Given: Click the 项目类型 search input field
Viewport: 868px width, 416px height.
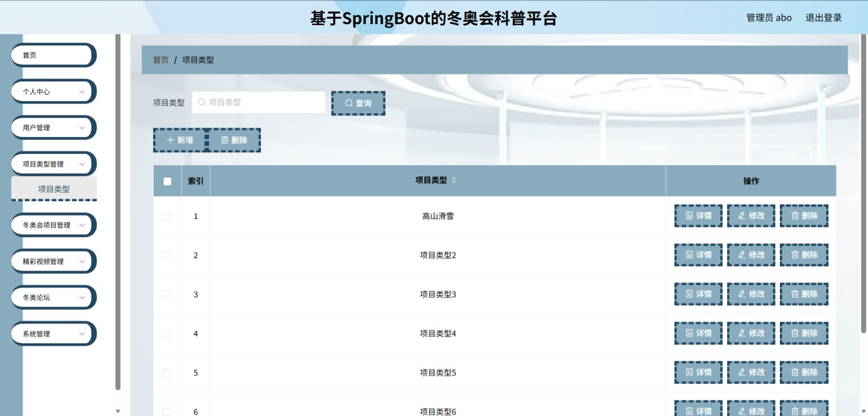Looking at the screenshot, I should pyautogui.click(x=258, y=103).
